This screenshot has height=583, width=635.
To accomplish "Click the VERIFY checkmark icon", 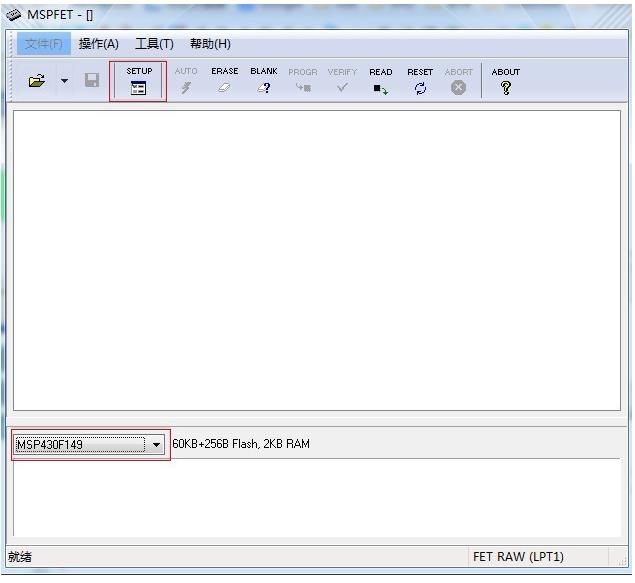I will (342, 81).
